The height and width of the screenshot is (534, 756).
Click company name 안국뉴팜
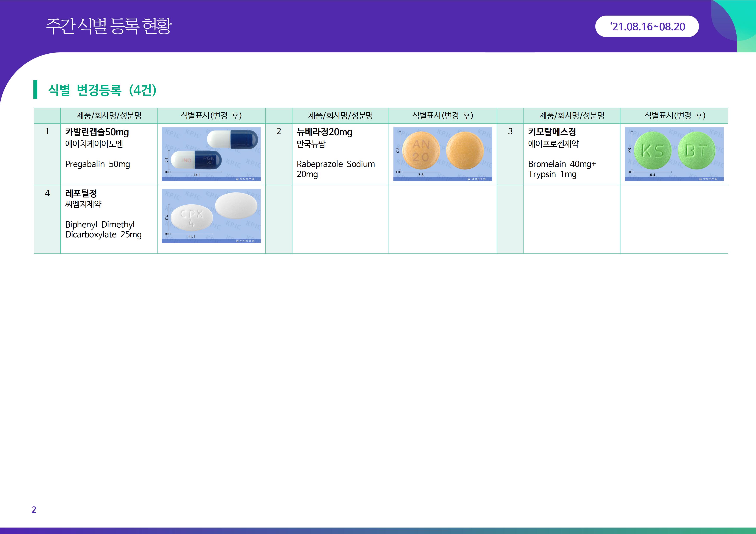(x=311, y=144)
